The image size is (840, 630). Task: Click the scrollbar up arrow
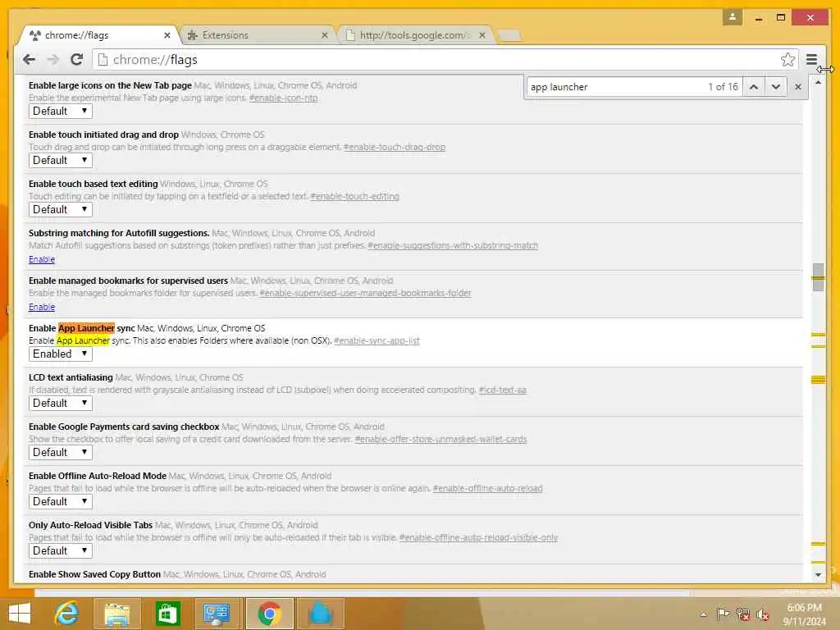click(818, 83)
